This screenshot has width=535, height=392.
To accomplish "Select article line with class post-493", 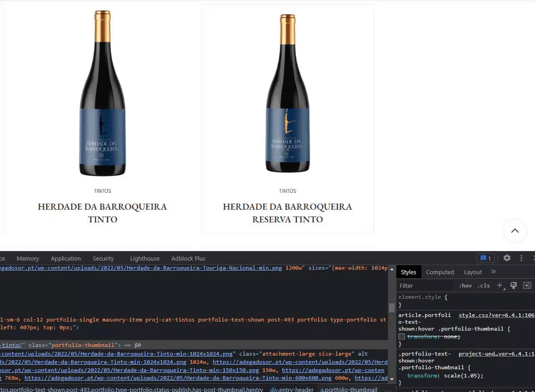I will pyautogui.click(x=194, y=320).
